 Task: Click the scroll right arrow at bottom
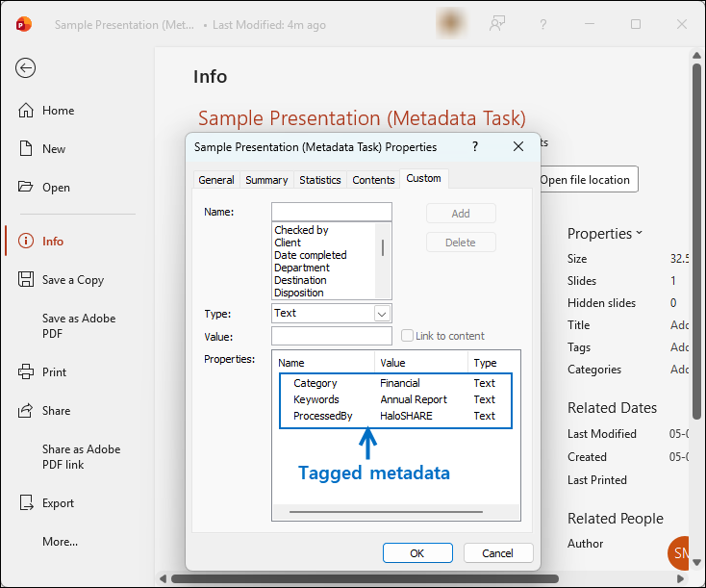(x=680, y=578)
